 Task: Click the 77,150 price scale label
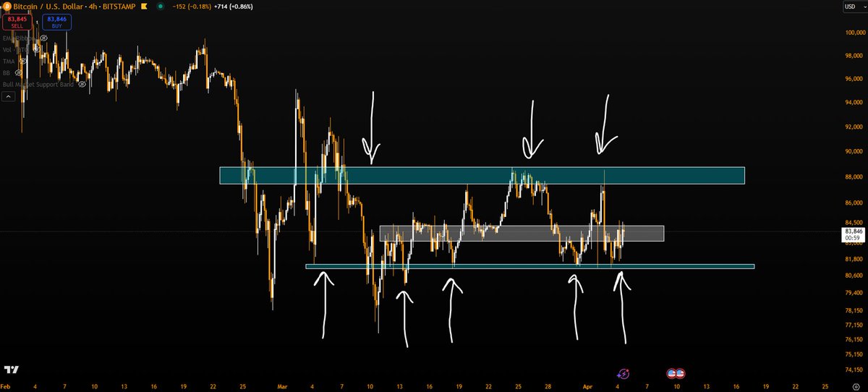tap(853, 325)
